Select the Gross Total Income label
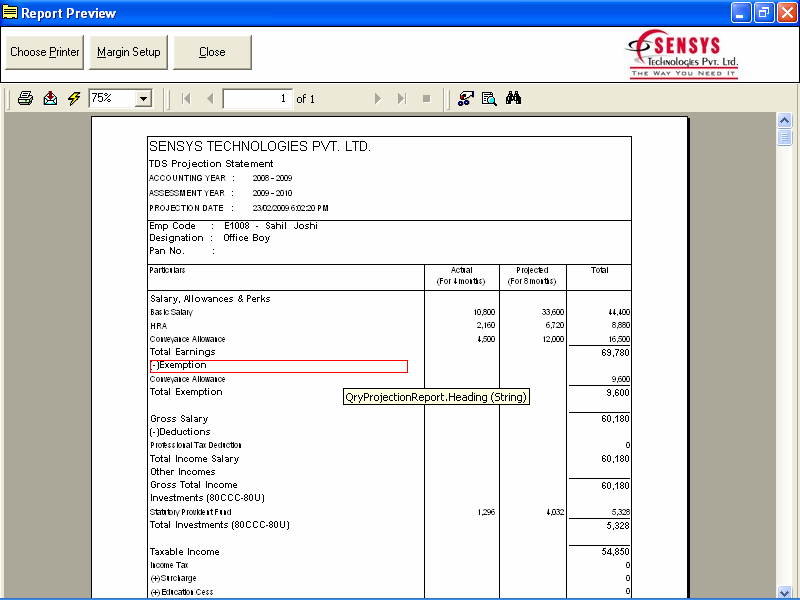The width and height of the screenshot is (800, 600). pos(194,485)
